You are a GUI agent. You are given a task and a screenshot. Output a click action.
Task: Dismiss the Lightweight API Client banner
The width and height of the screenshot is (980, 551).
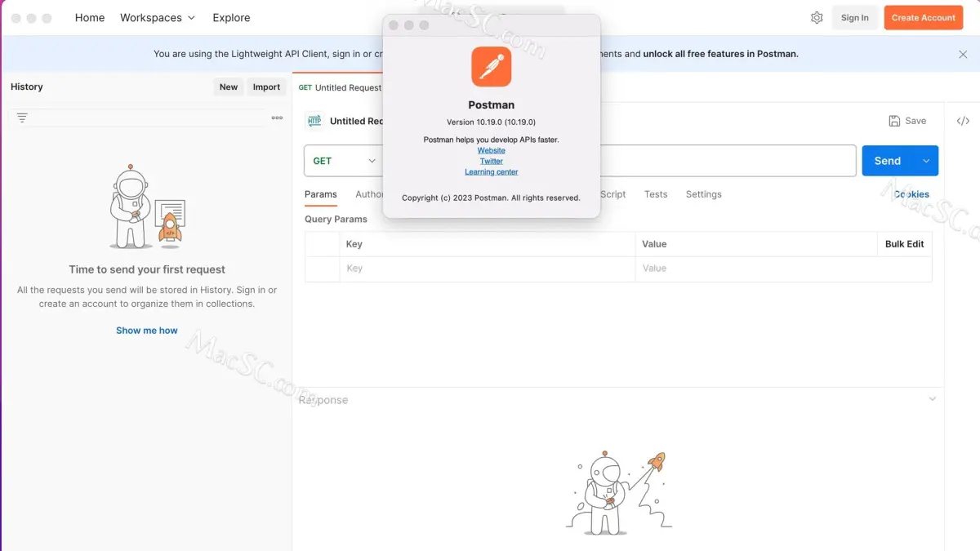(963, 54)
